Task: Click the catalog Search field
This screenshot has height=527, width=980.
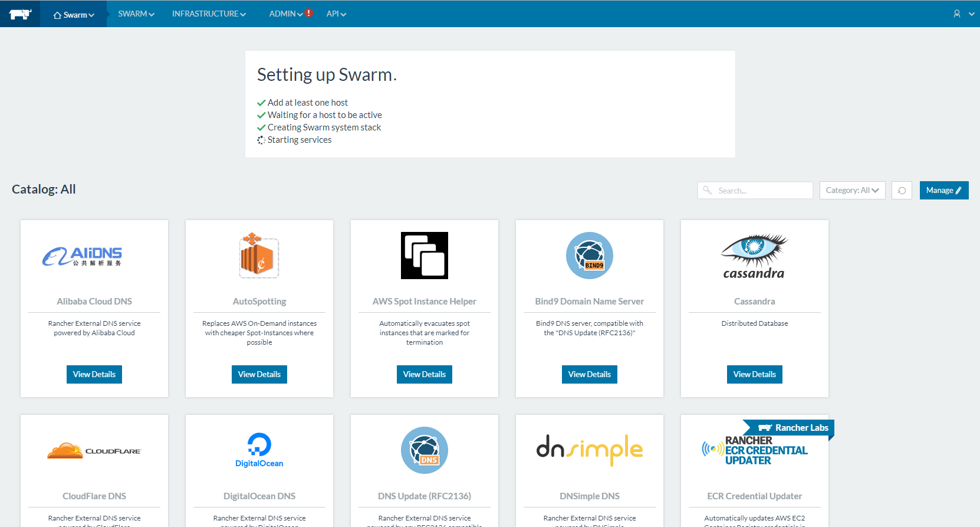Action: click(755, 191)
